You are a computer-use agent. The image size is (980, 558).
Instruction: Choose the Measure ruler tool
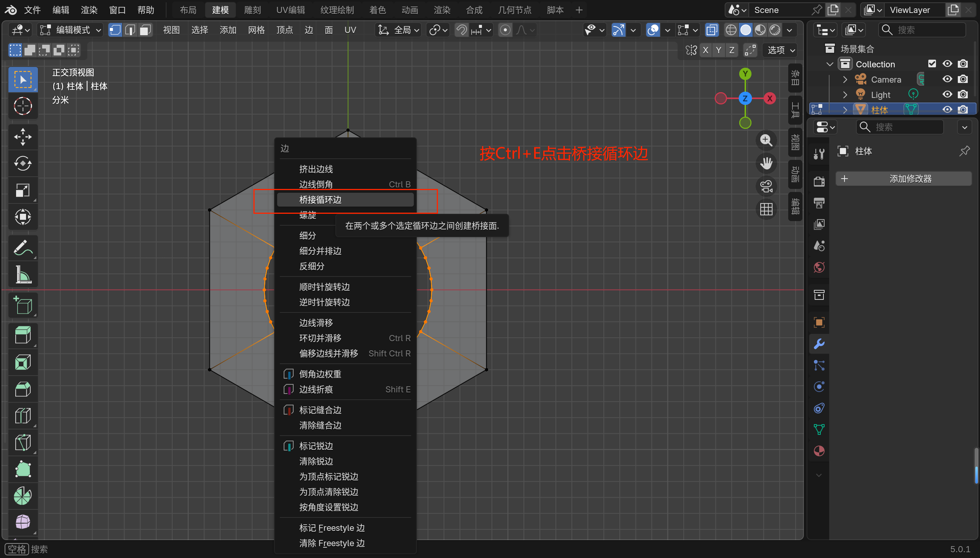23,275
